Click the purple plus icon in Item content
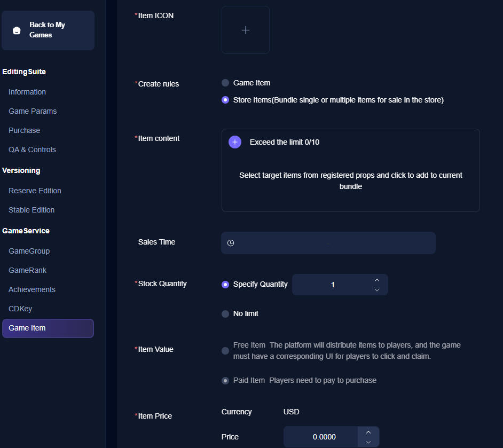503x448 pixels. tap(235, 142)
